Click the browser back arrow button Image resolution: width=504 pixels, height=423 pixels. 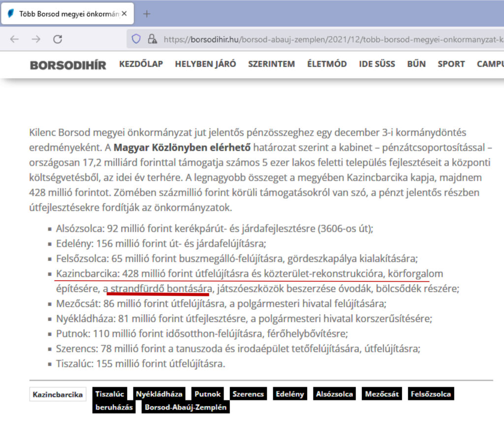14,39
